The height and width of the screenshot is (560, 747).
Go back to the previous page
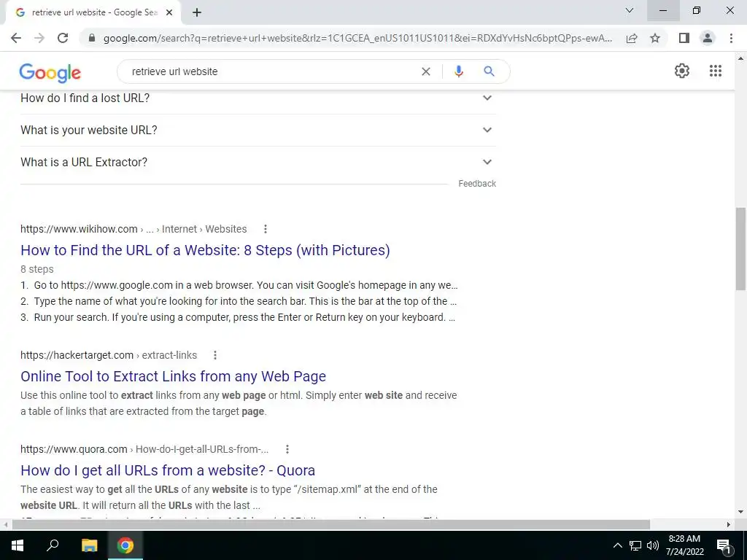pos(16,38)
